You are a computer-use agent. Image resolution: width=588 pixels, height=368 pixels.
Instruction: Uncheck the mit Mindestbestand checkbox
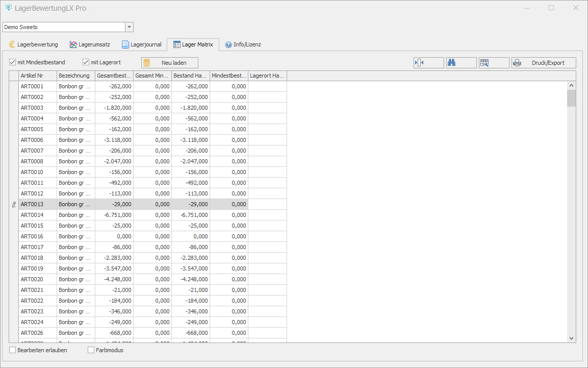(13, 62)
